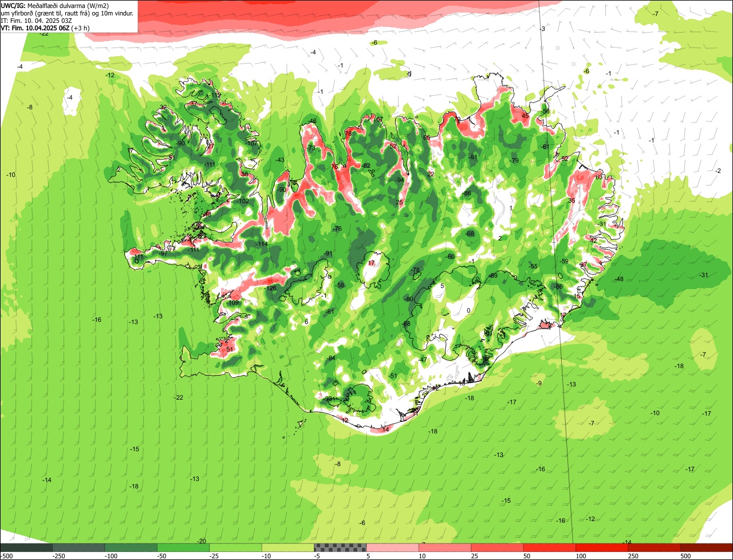Screen dimensions: 733x560
Task: Click the "-500" legend tick label
Action: pyautogui.click(x=6, y=556)
